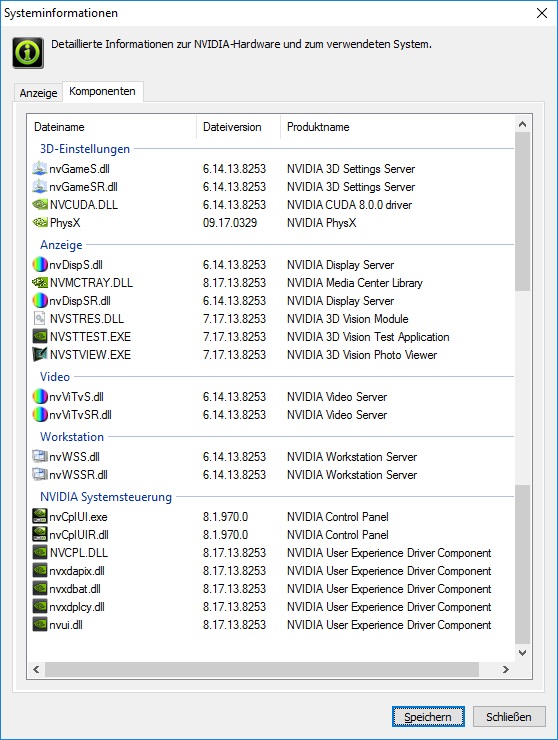Viewport: 558px width, 740px height.
Task: Click the nvViTvS.dll icon
Action: tap(40, 396)
